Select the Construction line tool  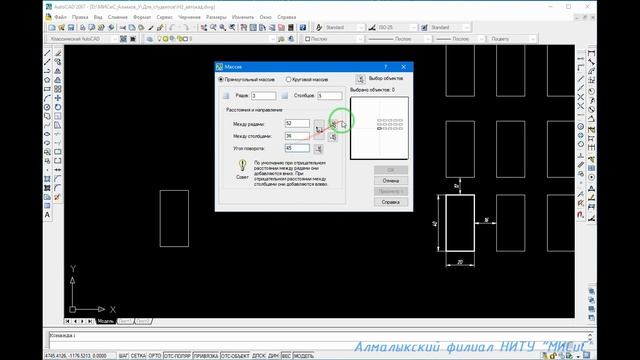(48, 62)
